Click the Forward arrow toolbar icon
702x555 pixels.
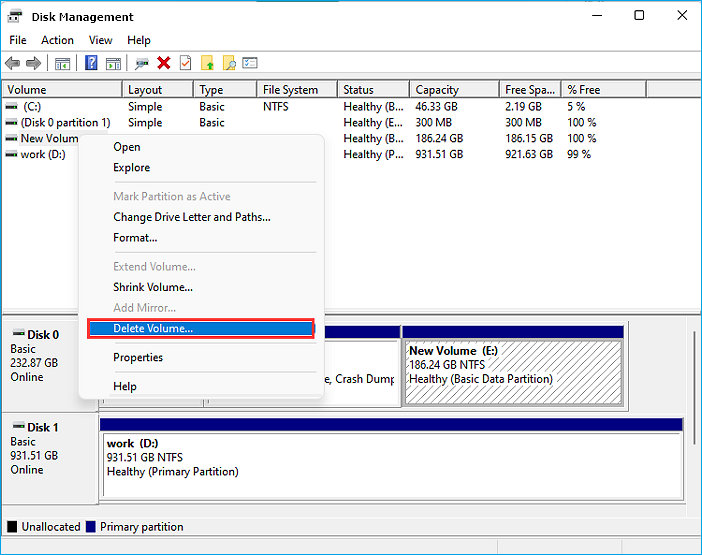33,63
